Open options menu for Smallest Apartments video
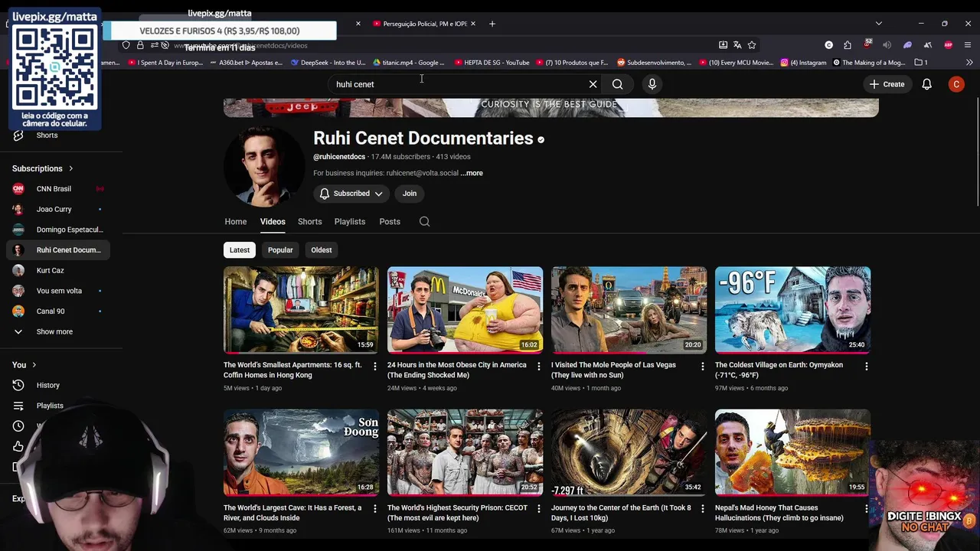The image size is (980, 551). click(x=375, y=367)
